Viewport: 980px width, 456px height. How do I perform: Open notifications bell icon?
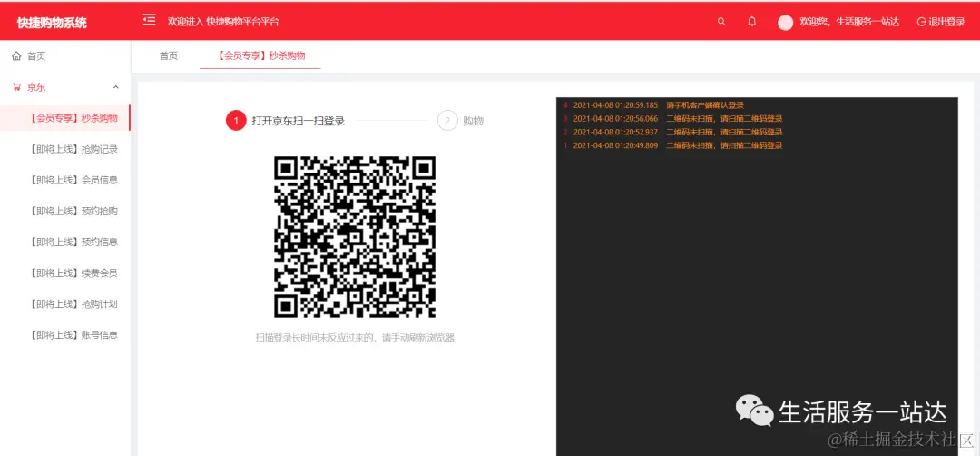click(x=752, y=22)
